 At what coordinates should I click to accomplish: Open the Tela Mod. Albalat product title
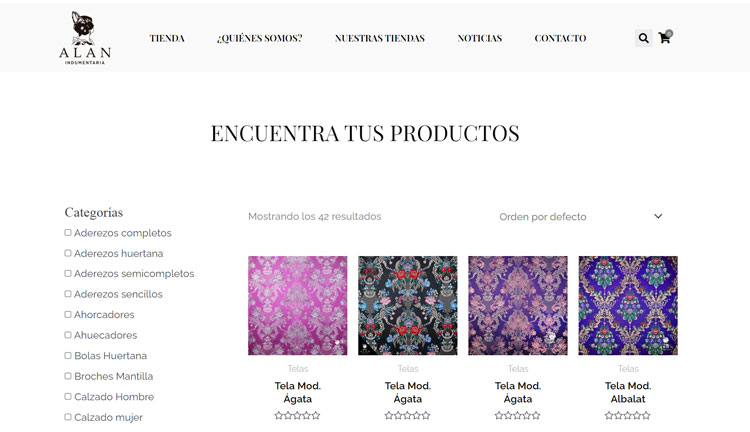click(628, 392)
